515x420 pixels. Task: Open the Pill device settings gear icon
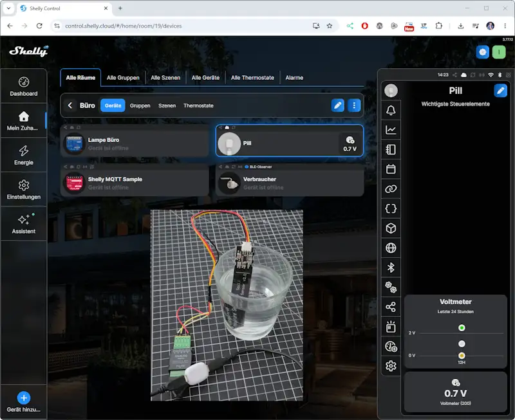coord(391,366)
